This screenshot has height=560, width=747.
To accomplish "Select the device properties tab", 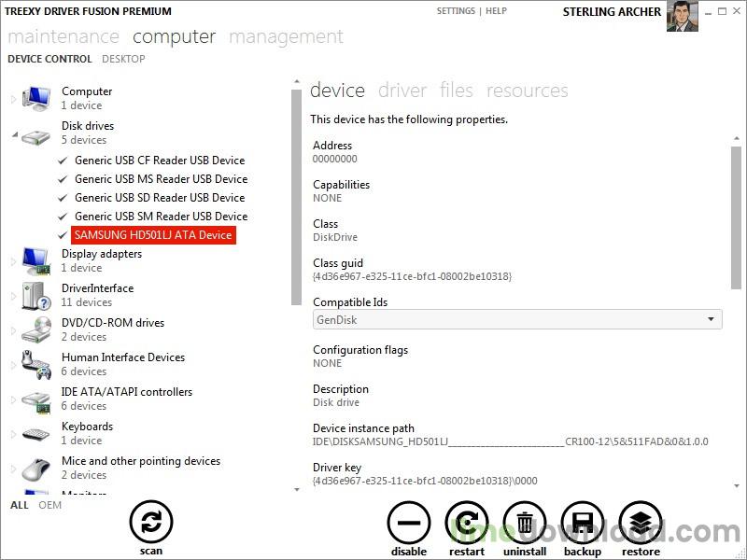I will point(337,91).
